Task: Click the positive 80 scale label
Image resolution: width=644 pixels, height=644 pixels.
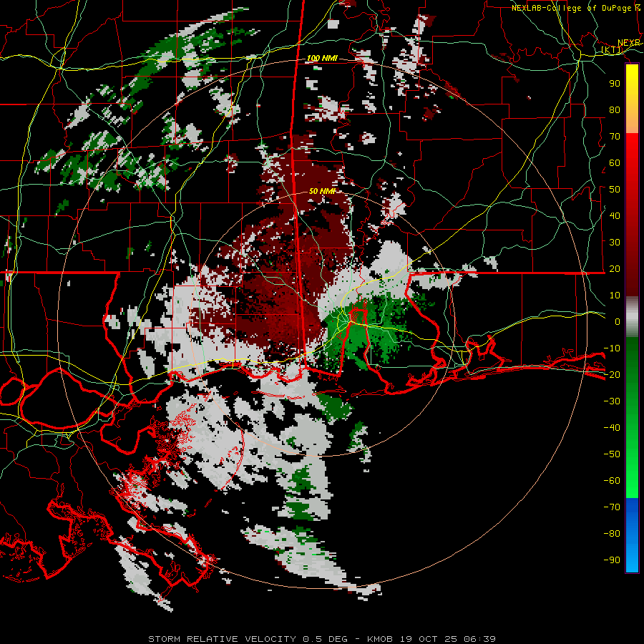Action: [615, 110]
